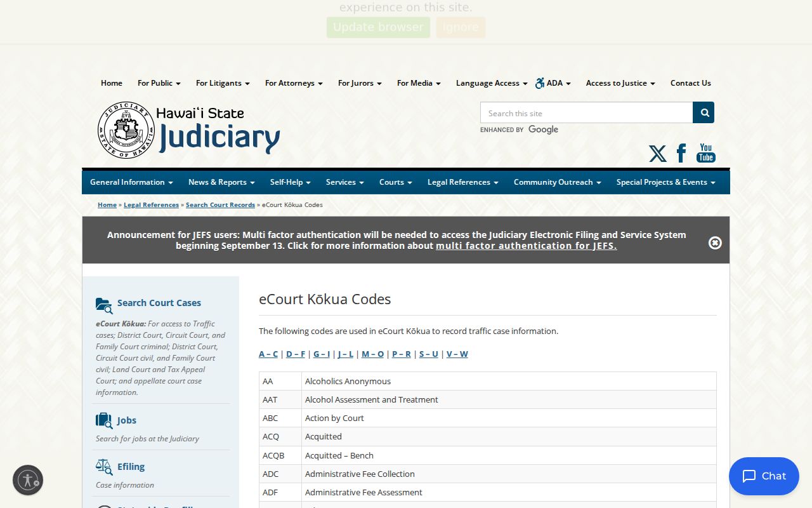Open the ADA menu
The width and height of the screenshot is (812, 508).
pos(553,83)
